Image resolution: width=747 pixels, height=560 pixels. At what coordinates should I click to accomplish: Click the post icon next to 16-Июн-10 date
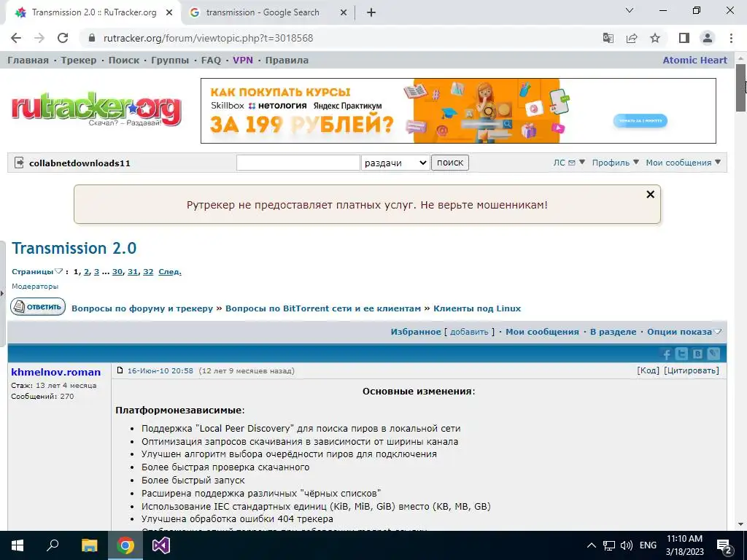point(120,370)
